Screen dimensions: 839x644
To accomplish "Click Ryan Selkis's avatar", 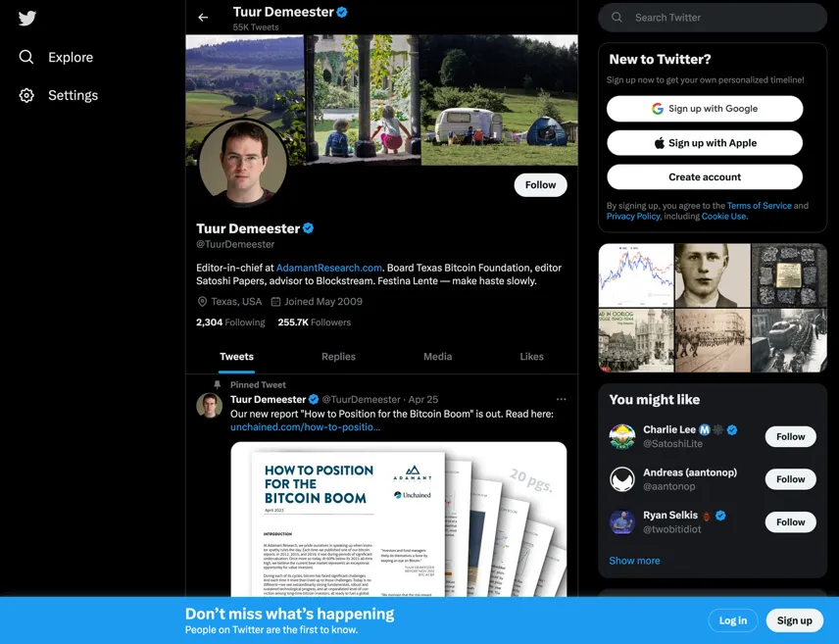I will [x=622, y=521].
